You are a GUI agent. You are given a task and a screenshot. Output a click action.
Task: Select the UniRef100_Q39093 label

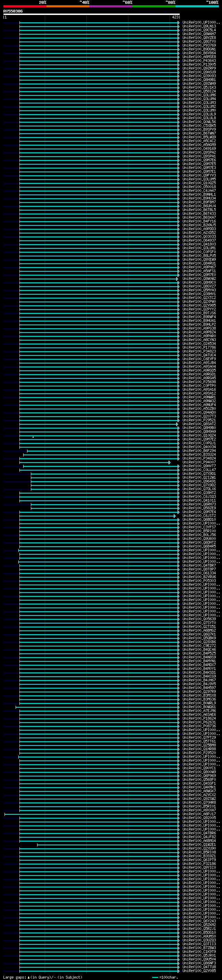tap(199, 76)
